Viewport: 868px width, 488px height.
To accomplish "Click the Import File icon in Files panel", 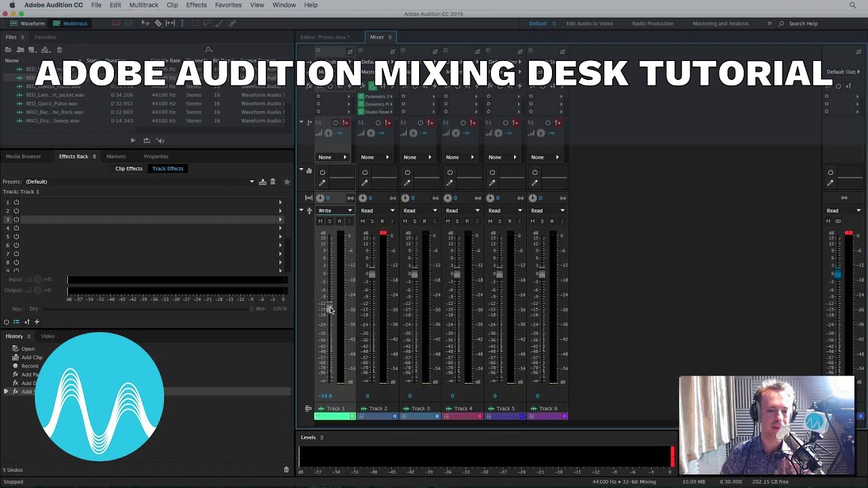I will pyautogui.click(x=20, y=49).
